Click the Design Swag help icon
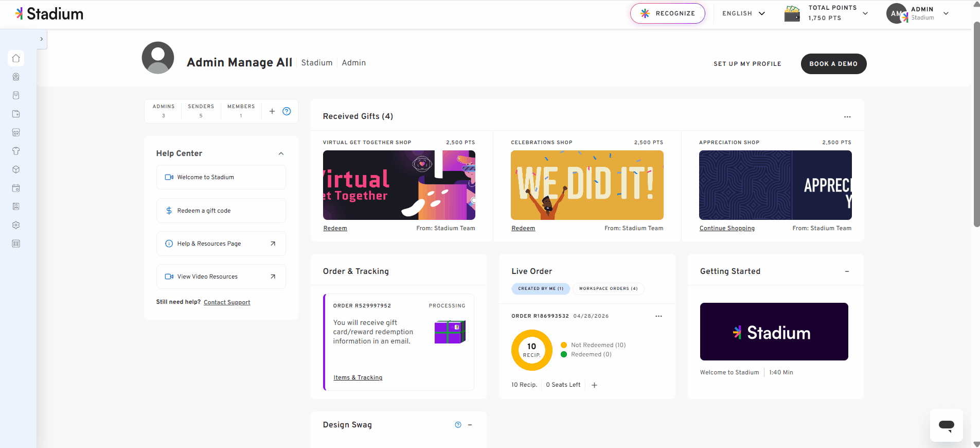The height and width of the screenshot is (448, 980). 458,425
